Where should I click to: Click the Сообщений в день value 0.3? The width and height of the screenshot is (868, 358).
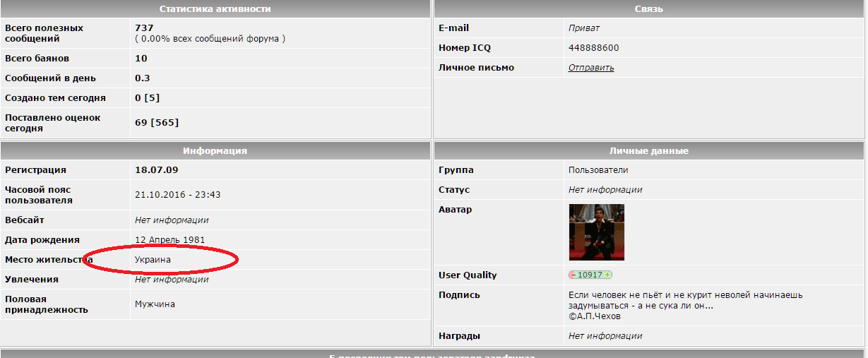142,78
